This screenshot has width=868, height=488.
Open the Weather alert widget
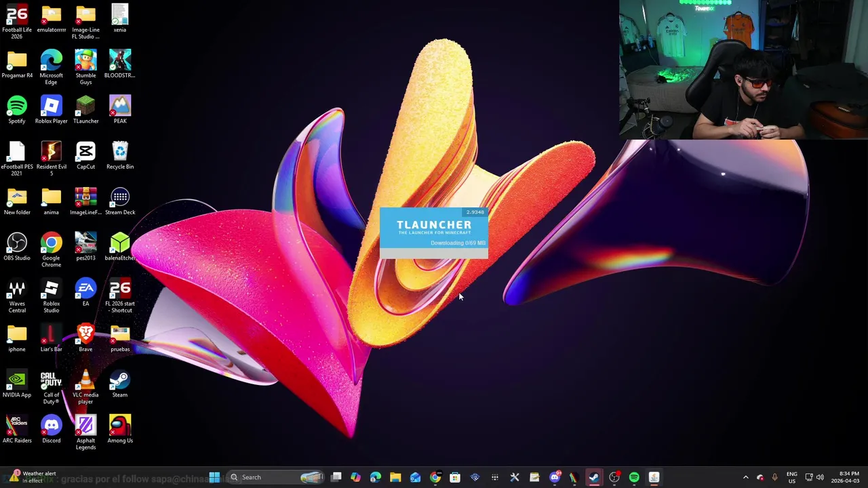pyautogui.click(x=32, y=477)
